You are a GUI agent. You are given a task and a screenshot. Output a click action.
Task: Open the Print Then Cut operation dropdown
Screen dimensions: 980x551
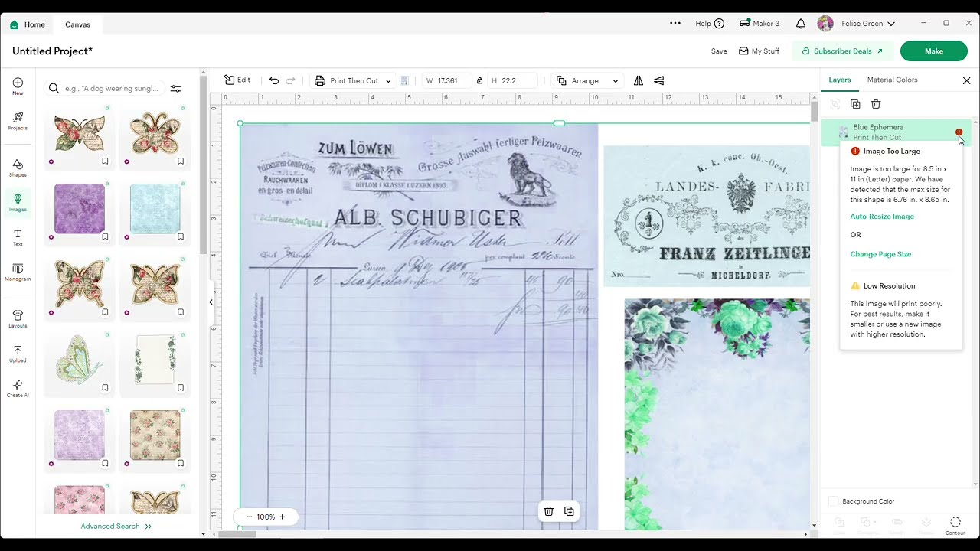coord(353,80)
